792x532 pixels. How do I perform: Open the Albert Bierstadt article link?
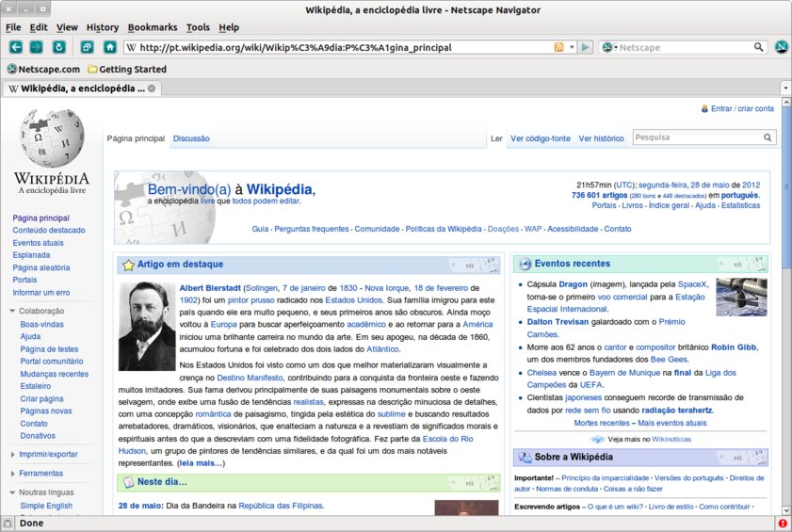(210, 288)
